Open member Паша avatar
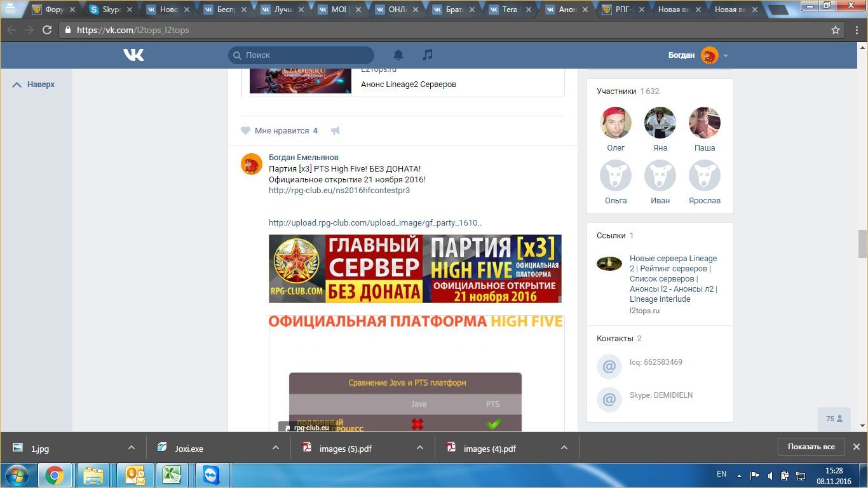This screenshot has width=868, height=488. coord(705,123)
